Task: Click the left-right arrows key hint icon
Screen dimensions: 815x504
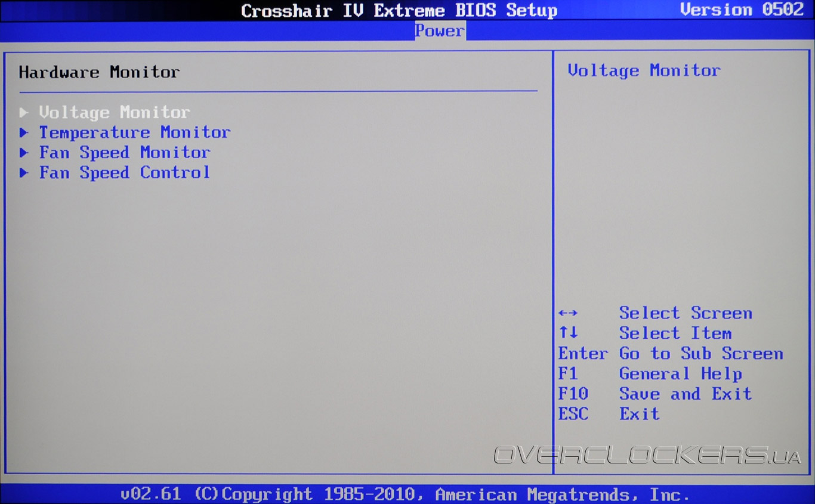Action: 568,313
